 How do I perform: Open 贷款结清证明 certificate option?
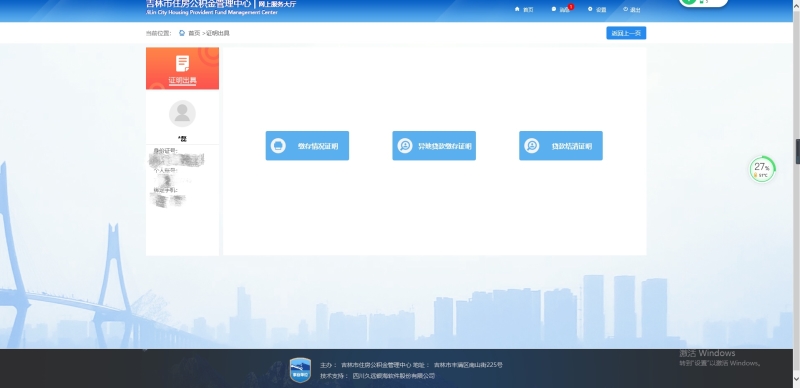click(x=561, y=146)
